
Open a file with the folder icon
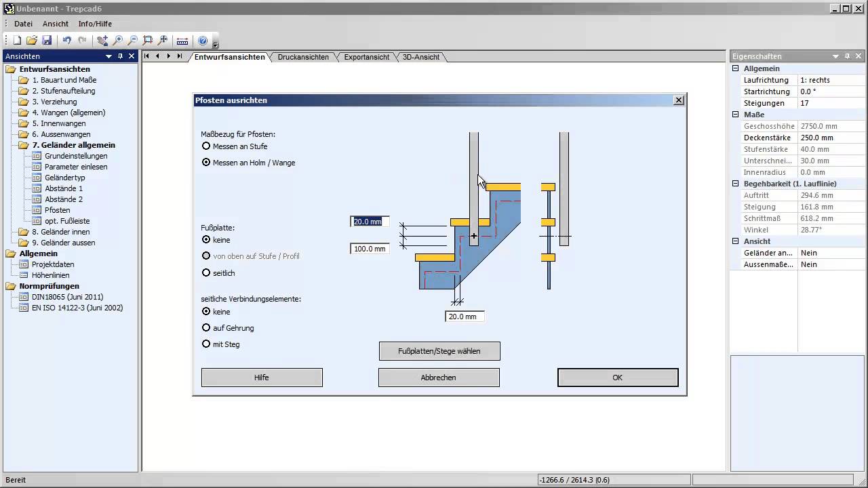[x=32, y=41]
